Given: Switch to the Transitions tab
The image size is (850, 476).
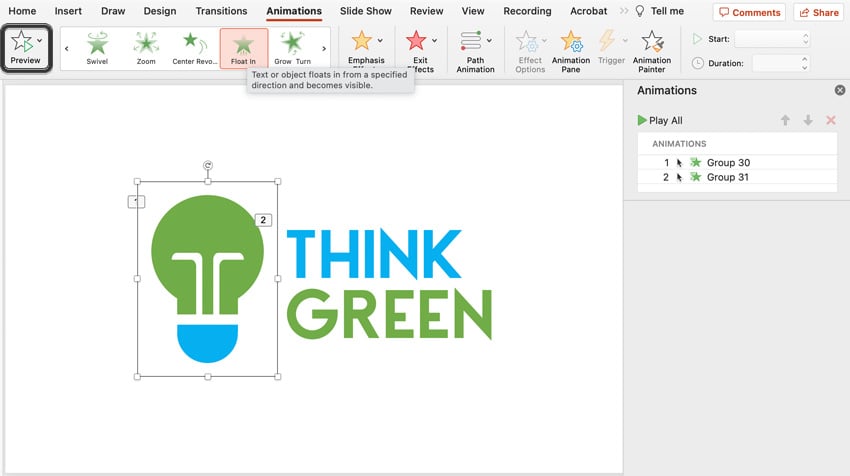Looking at the screenshot, I should tap(221, 11).
